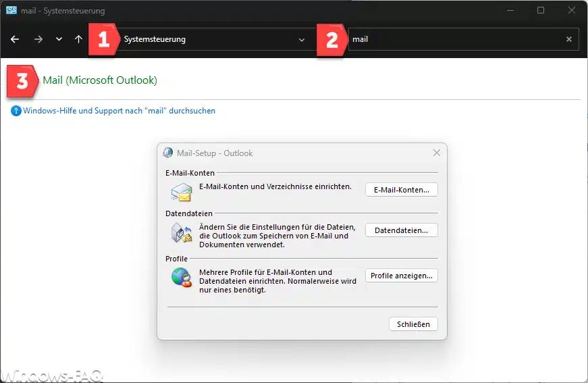The image size is (588, 383).
Task: Click the search box containing 'mail'
Action: point(465,39)
